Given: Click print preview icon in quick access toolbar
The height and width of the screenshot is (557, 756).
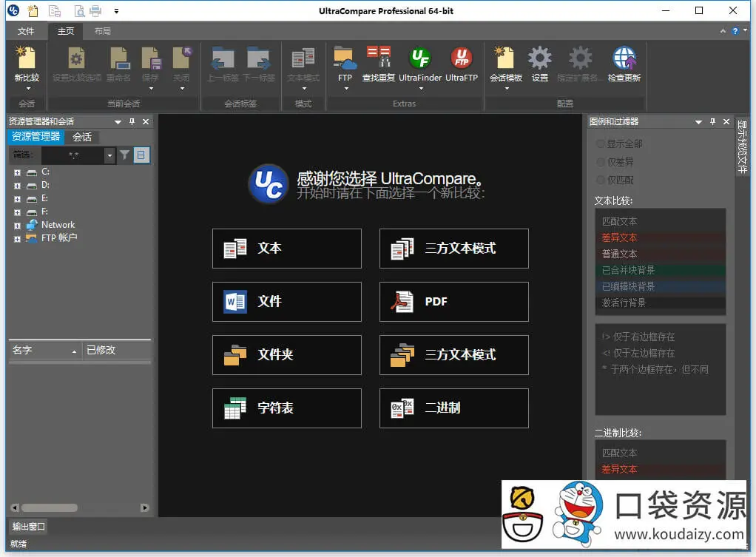Looking at the screenshot, I should (x=79, y=10).
